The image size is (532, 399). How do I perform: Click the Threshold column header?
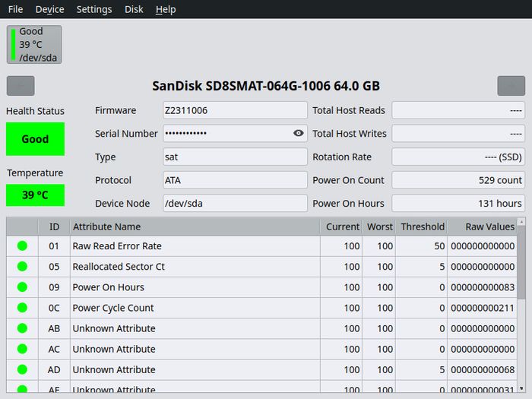click(x=421, y=226)
